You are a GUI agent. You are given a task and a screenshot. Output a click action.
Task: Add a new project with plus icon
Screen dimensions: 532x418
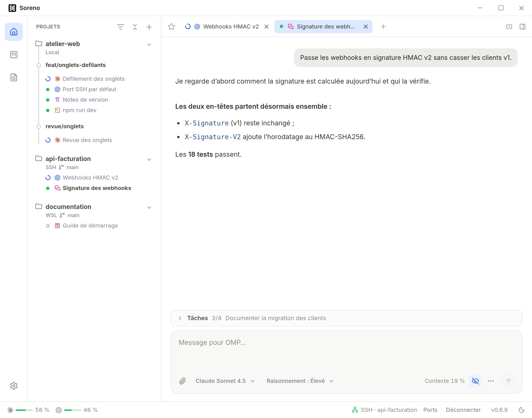coord(149,27)
